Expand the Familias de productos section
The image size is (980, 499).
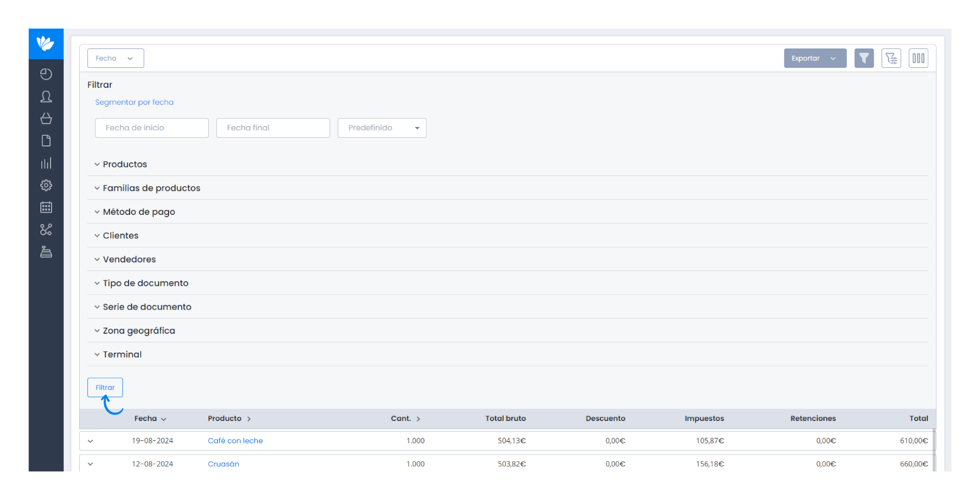(507, 188)
